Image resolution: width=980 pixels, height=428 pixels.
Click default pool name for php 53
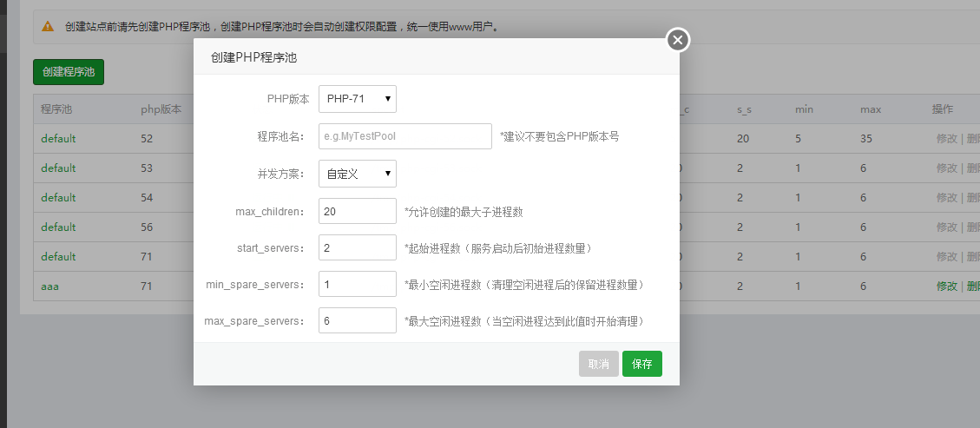coord(58,168)
